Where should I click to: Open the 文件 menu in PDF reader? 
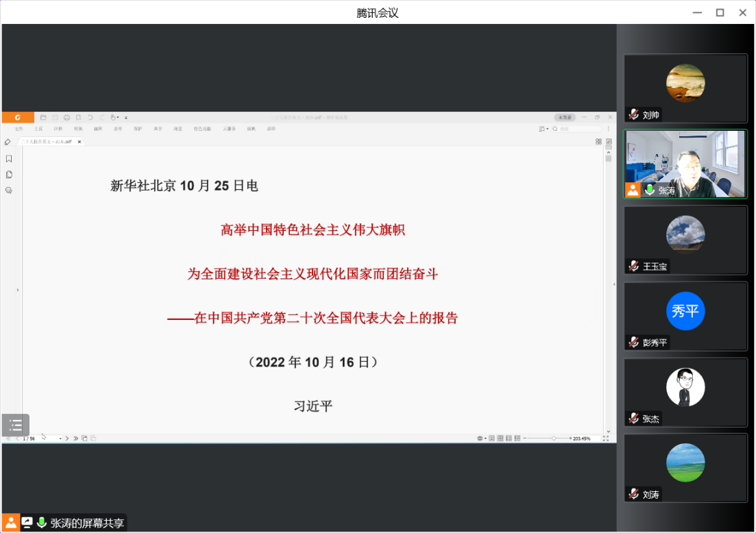pos(19,129)
